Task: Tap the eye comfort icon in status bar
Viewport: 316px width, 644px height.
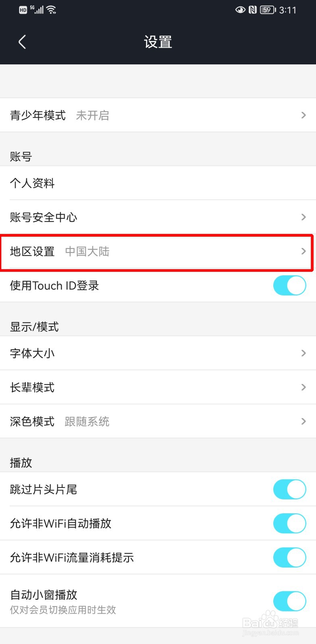Action: click(x=241, y=10)
